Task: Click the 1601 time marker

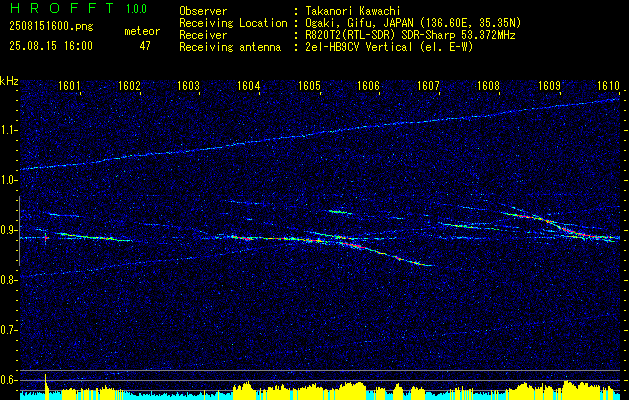Action: click(x=69, y=85)
